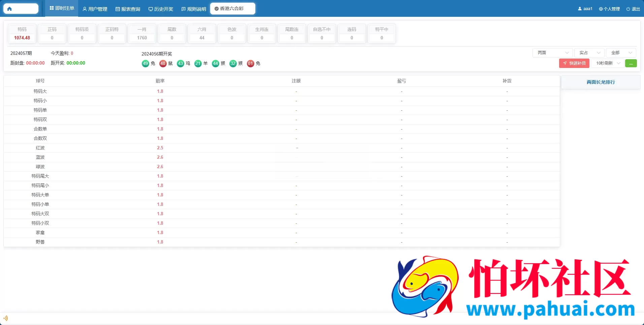Go to 即时注单 menu
644x325 pixels.
62,8
